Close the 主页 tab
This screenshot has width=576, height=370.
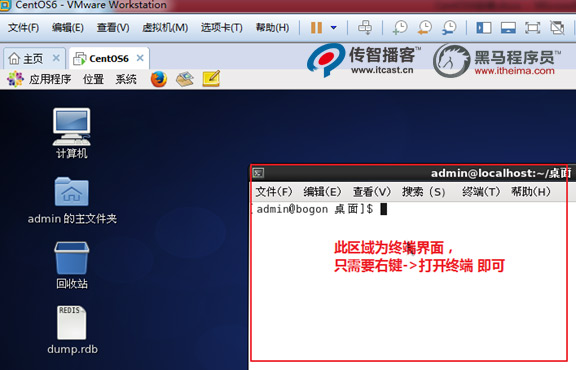56,58
